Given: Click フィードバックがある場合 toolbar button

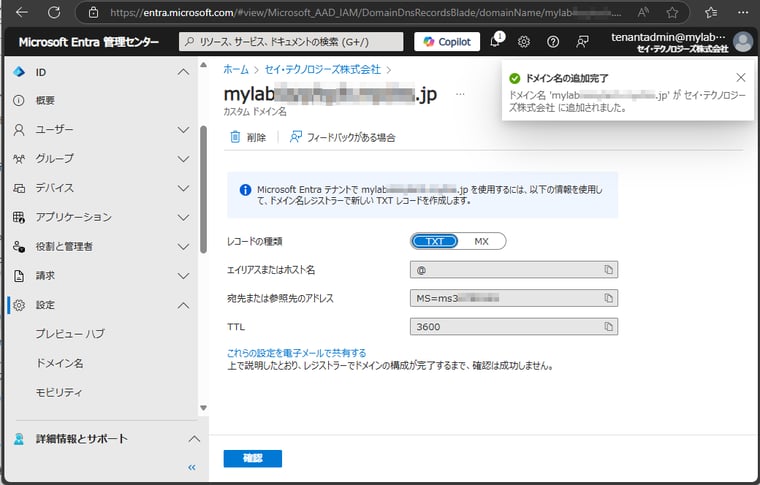Looking at the screenshot, I should click(x=342, y=137).
